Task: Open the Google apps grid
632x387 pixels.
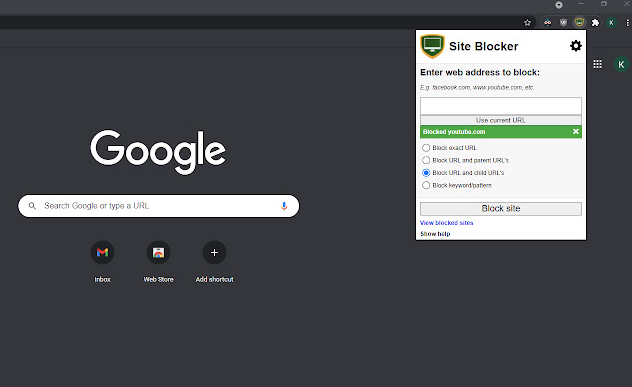Action: 597,64
